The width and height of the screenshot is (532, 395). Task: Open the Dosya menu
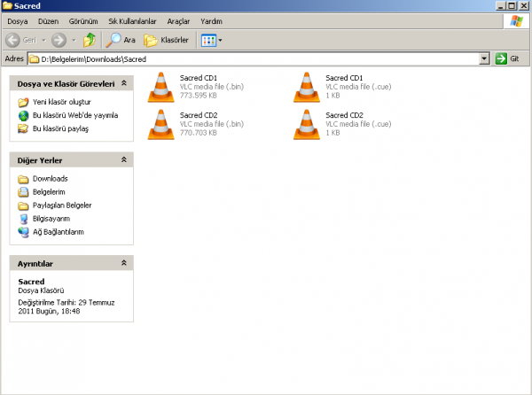pyautogui.click(x=18, y=21)
